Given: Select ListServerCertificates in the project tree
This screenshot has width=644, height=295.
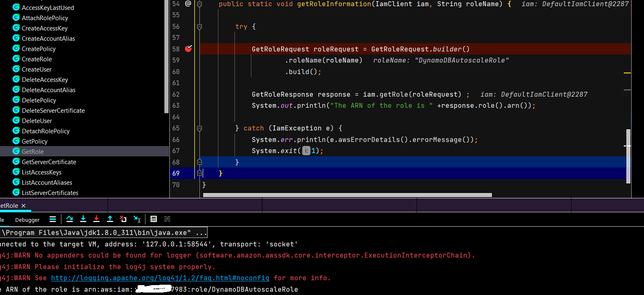Looking at the screenshot, I should (x=50, y=193).
